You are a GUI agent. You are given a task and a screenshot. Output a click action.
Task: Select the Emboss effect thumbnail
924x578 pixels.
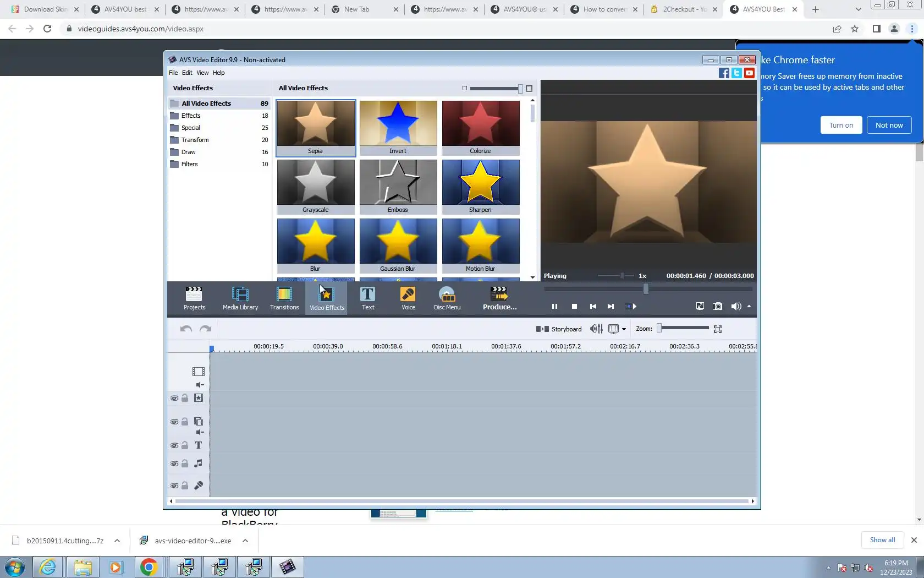click(x=398, y=187)
